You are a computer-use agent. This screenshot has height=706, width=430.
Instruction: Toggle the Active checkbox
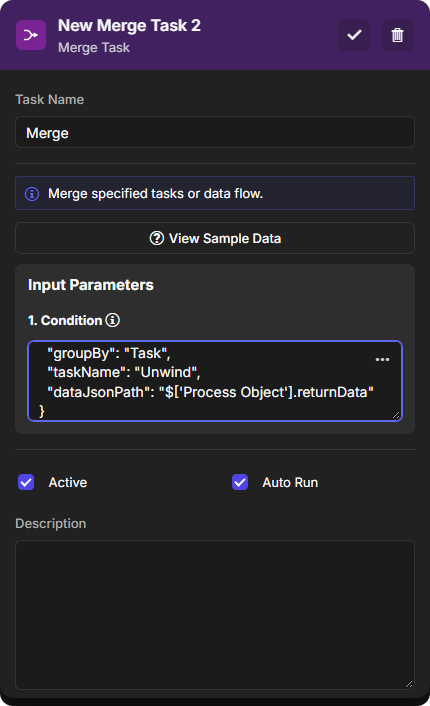click(x=26, y=482)
